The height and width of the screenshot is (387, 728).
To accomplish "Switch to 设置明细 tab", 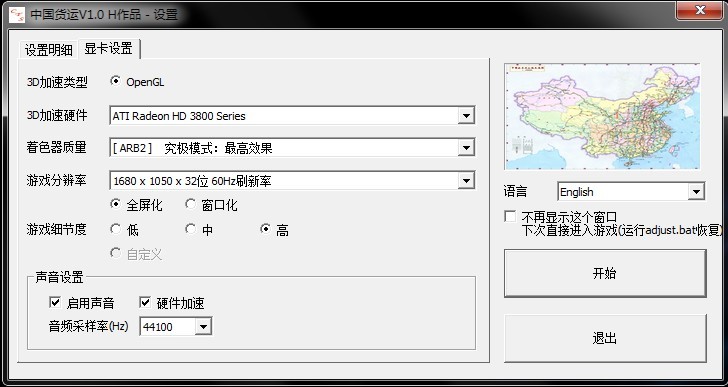I will click(x=49, y=50).
